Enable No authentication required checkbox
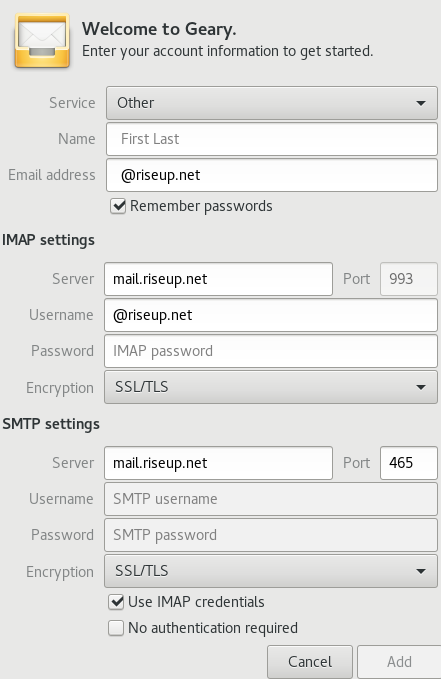The width and height of the screenshot is (441, 679). click(116, 628)
